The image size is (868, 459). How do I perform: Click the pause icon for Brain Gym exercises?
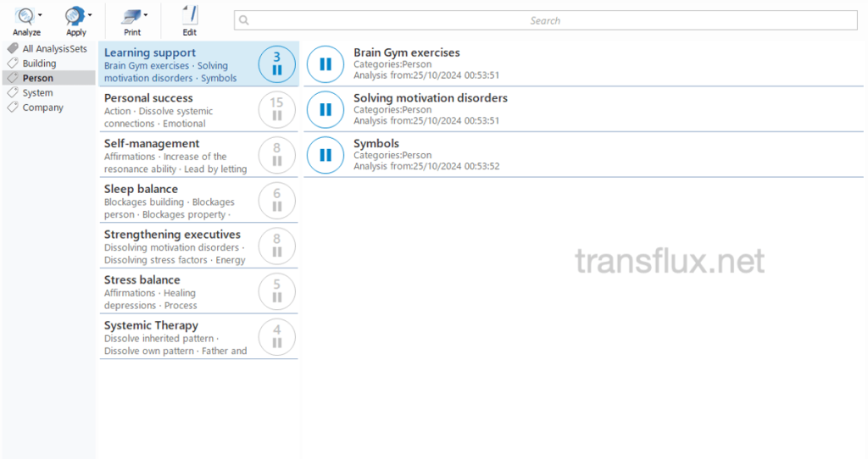tap(325, 64)
